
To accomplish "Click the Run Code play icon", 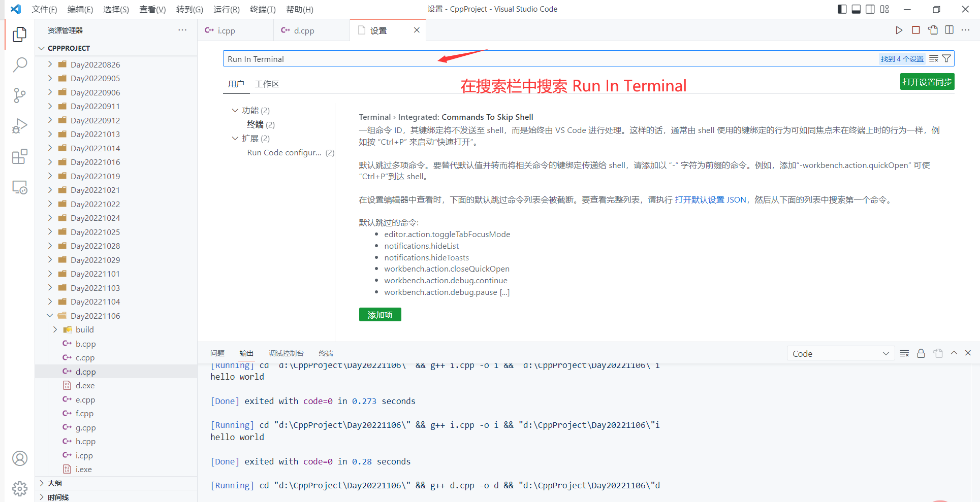I will tap(899, 30).
